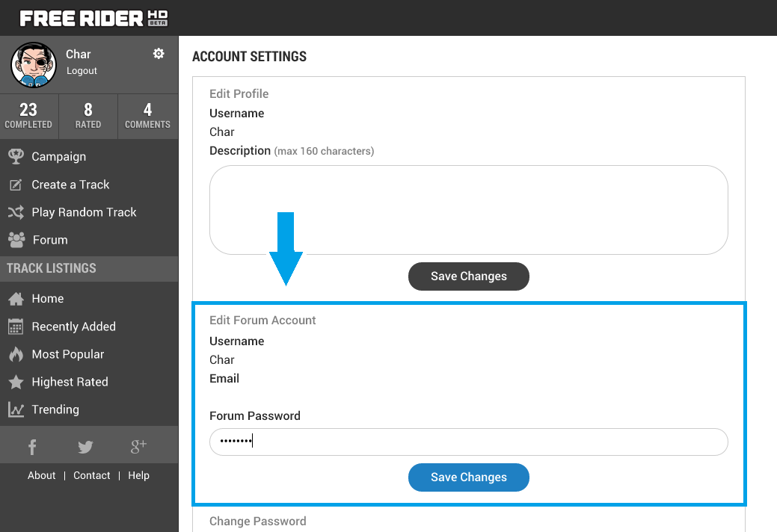Click inside the Description text area
The width and height of the screenshot is (777, 532).
click(x=468, y=210)
